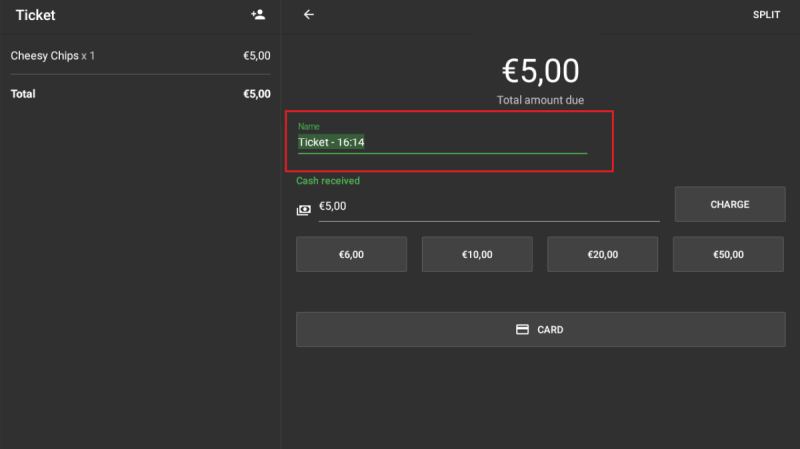Tap the €50,00 quick cash amount

point(729,254)
